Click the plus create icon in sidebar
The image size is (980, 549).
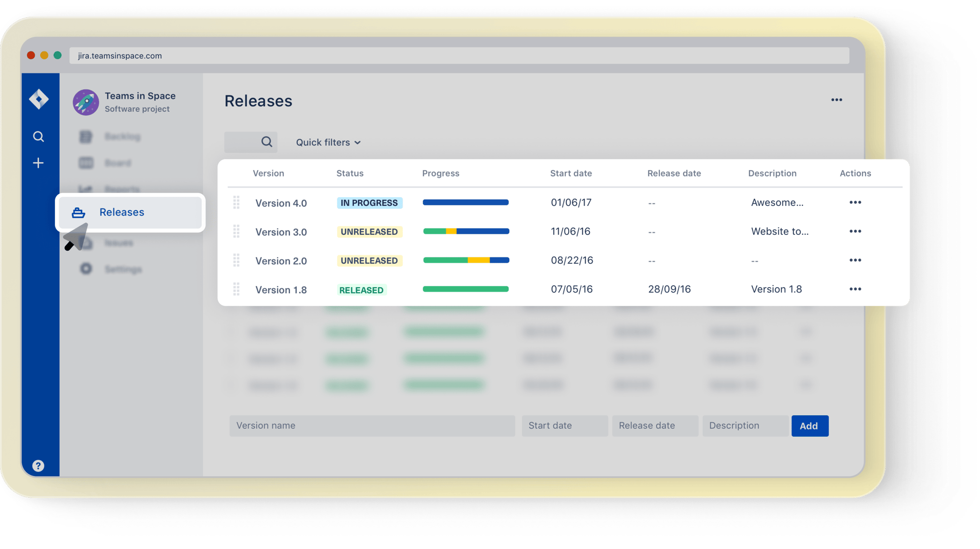[38, 163]
